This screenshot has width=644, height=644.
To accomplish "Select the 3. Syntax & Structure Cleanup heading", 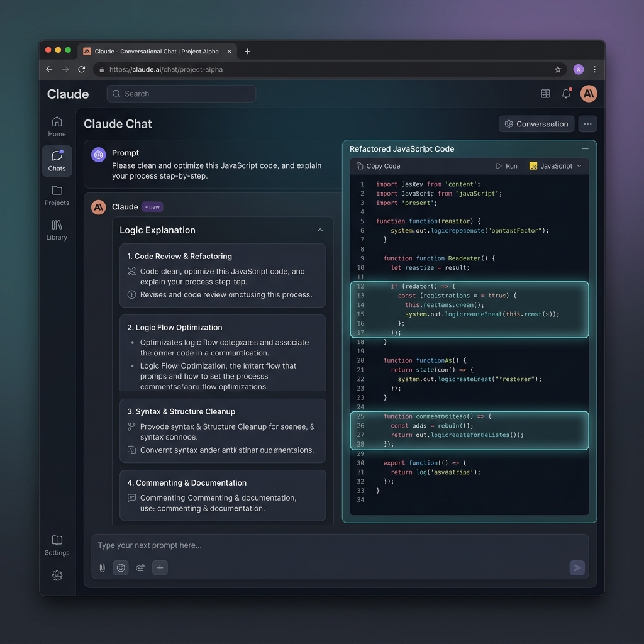I will [181, 411].
